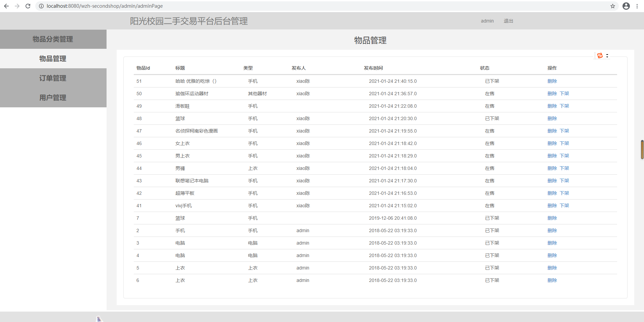Click the site info icon in address bar

pos(41,6)
